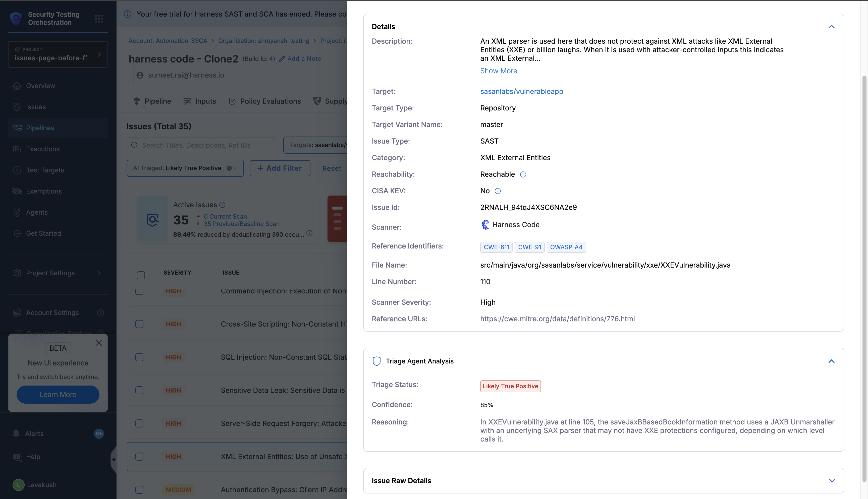
Task: Click the Overview home icon in sidebar
Action: [x=17, y=86]
